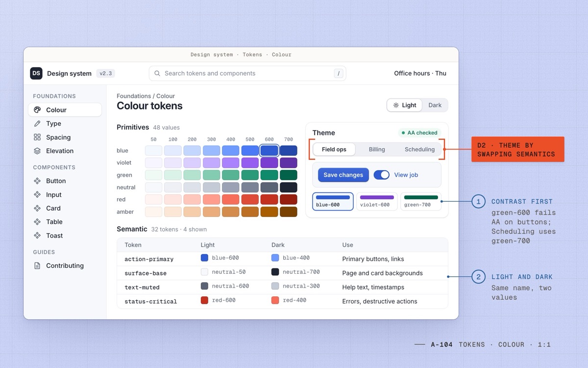Click the Button component icon in sidebar
The image size is (588, 368).
[37, 181]
